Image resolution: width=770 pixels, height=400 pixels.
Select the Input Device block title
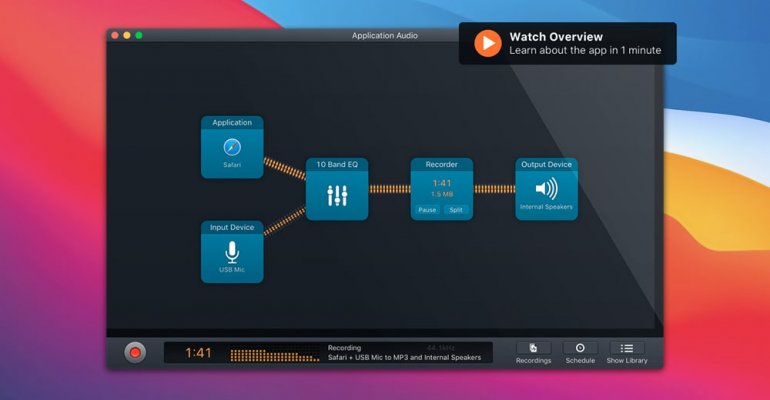(x=232, y=227)
